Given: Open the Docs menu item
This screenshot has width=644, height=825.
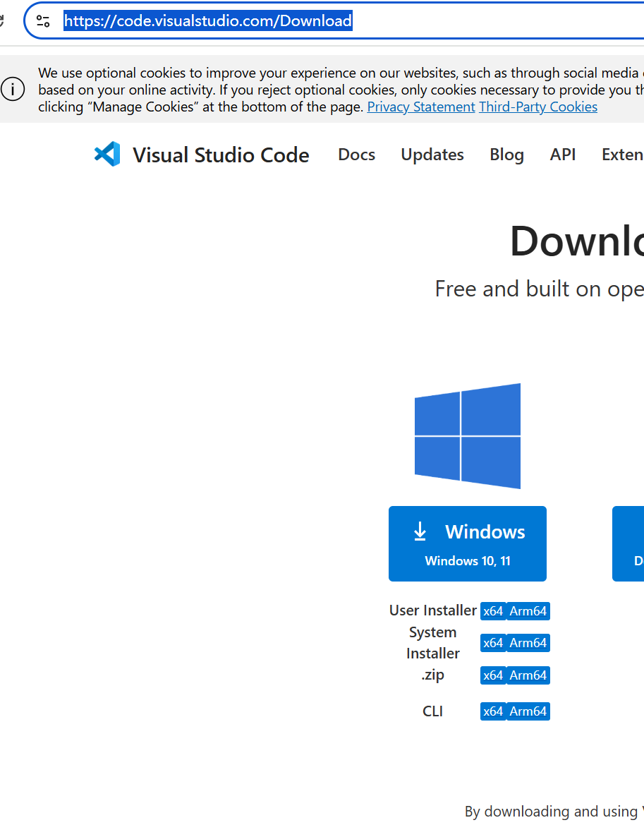Looking at the screenshot, I should pyautogui.click(x=356, y=155).
